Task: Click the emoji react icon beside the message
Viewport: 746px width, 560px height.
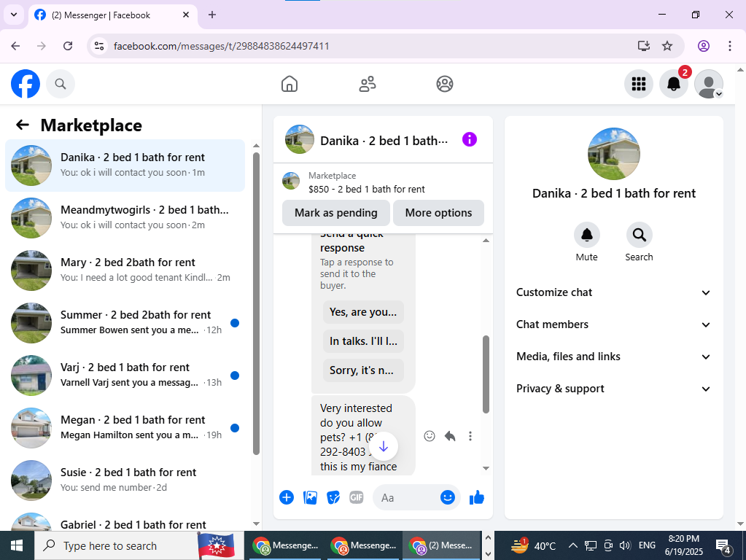Action: tap(429, 436)
